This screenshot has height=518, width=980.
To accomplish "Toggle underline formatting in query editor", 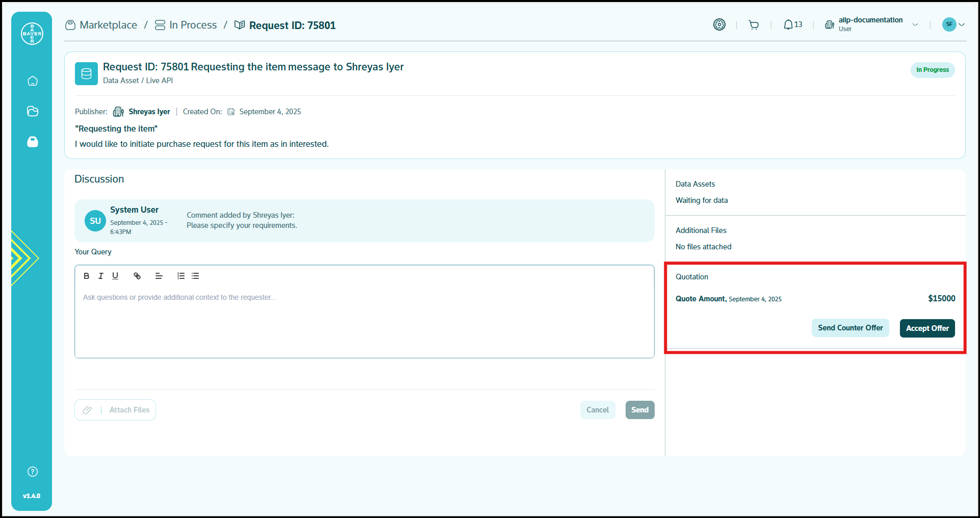I will point(115,276).
